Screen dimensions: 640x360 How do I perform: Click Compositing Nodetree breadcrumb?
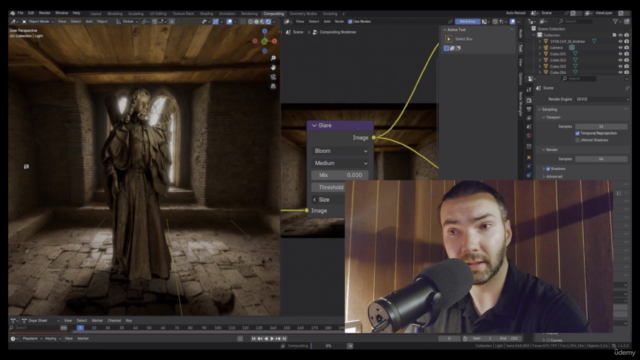338,32
